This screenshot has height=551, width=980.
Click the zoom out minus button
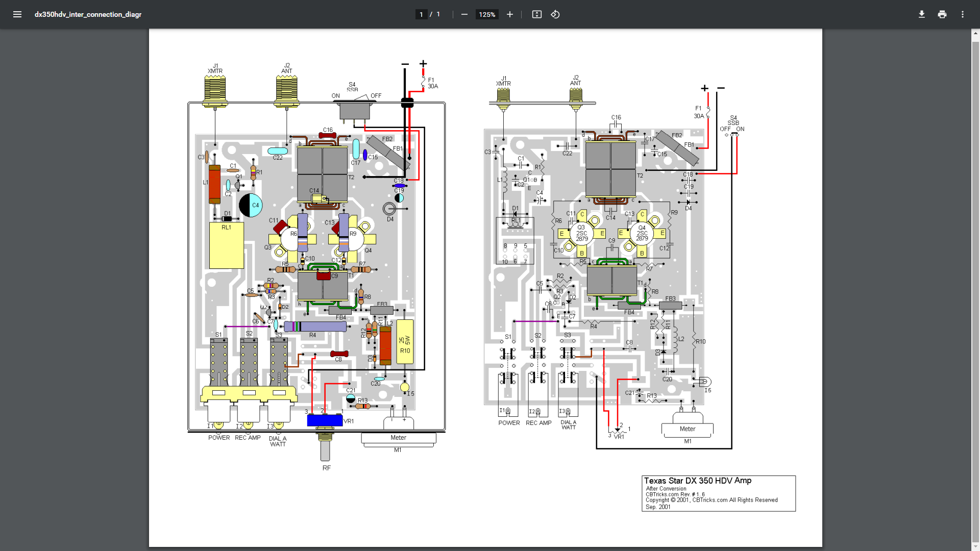tap(464, 14)
